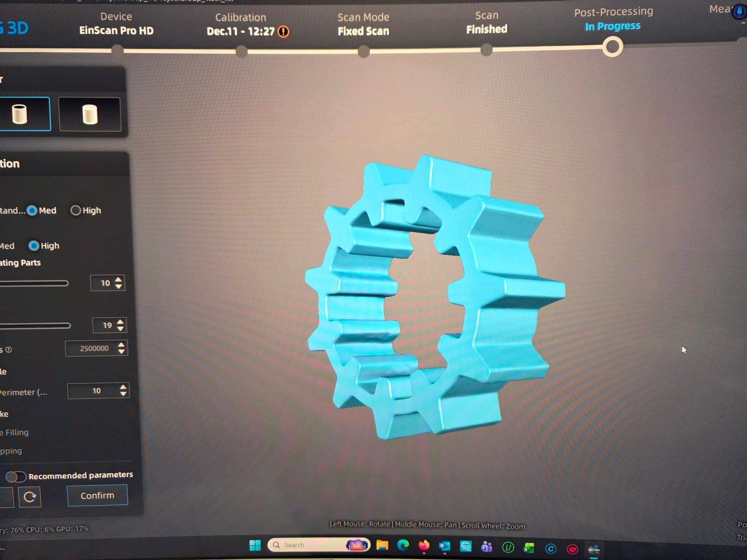The width and height of the screenshot is (747, 560).
Task: Decrease the value 19 using its stepper
Action: click(x=120, y=329)
